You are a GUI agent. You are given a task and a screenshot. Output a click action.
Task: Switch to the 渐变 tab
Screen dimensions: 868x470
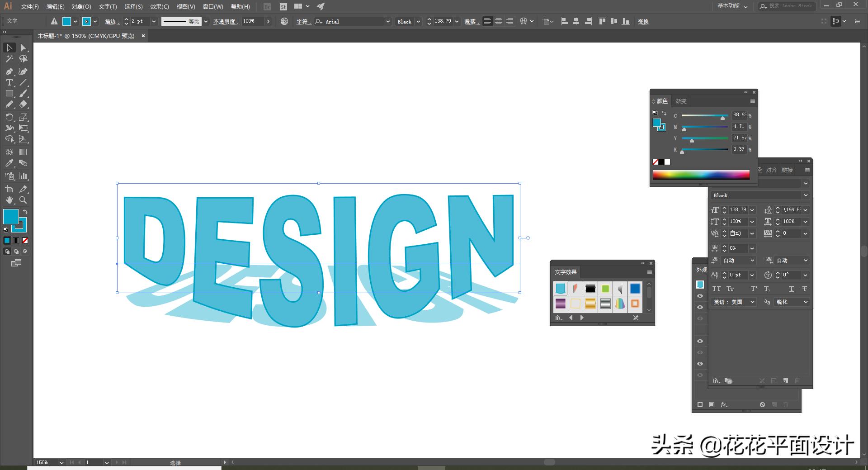click(x=681, y=101)
